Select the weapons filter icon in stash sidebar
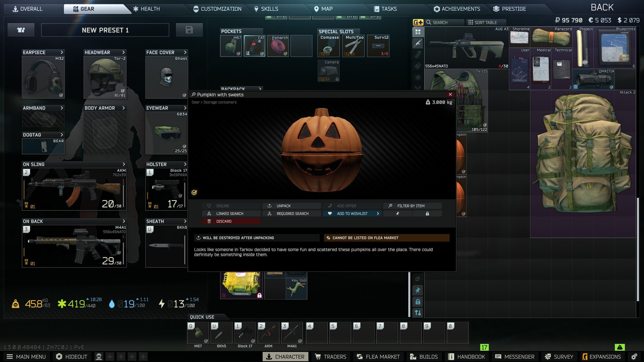Screen dimensions: 644x362 418,43
